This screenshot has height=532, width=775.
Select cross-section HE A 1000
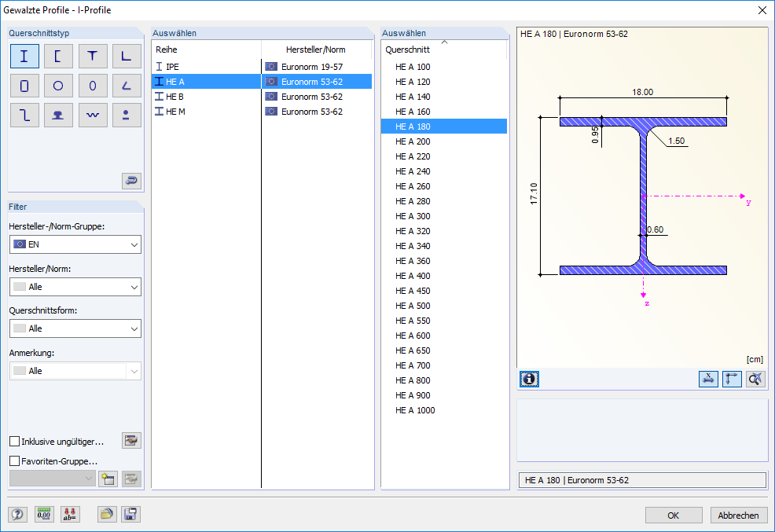(x=444, y=410)
